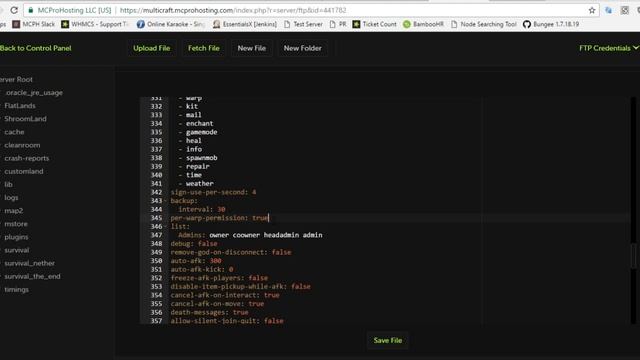Open the timings folder
The image size is (640, 360).
(x=16, y=289)
